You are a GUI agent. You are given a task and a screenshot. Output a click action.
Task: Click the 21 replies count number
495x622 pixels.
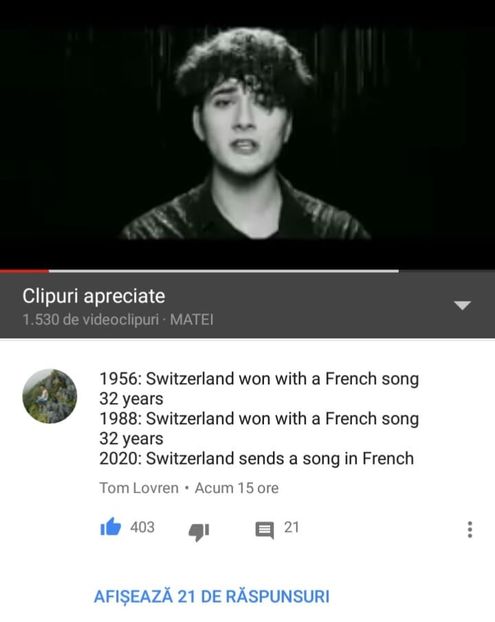pos(292,527)
